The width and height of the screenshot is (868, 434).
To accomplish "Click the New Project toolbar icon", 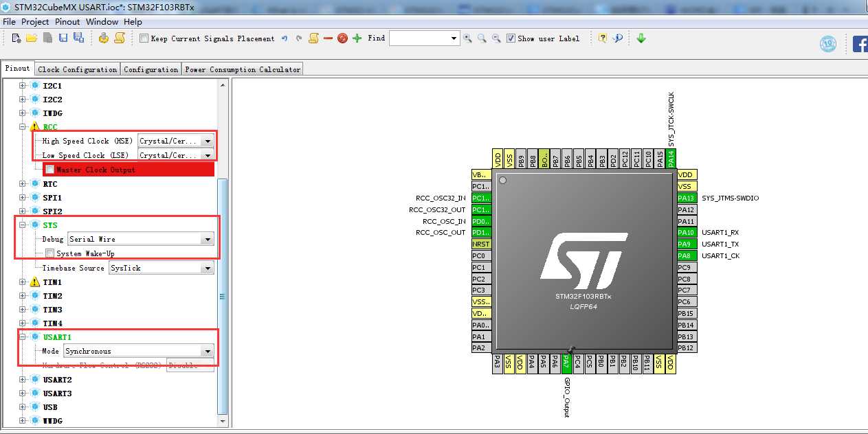I will [16, 38].
